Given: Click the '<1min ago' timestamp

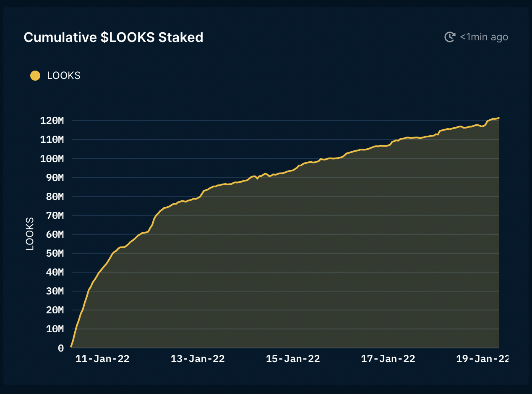Looking at the screenshot, I should [484, 37].
